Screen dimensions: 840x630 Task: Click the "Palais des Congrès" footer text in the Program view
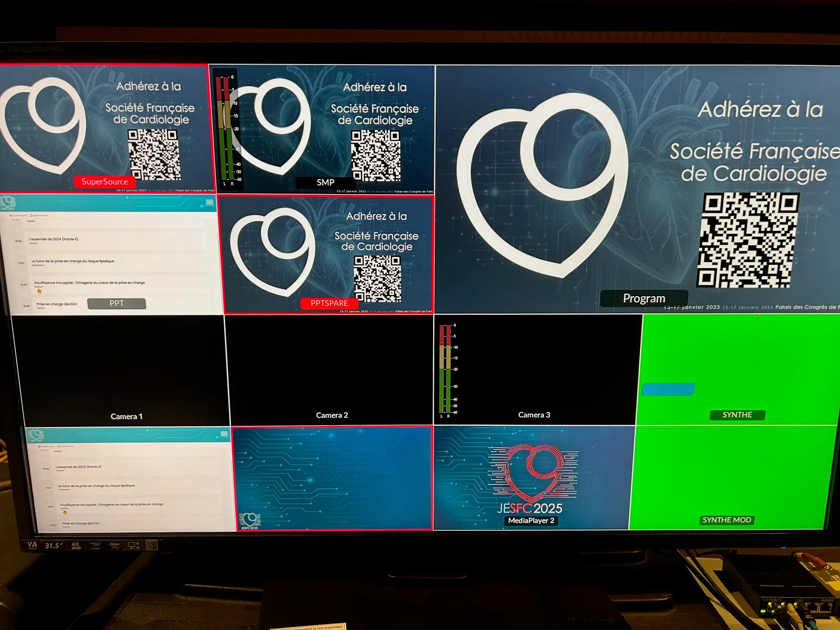pos(807,307)
